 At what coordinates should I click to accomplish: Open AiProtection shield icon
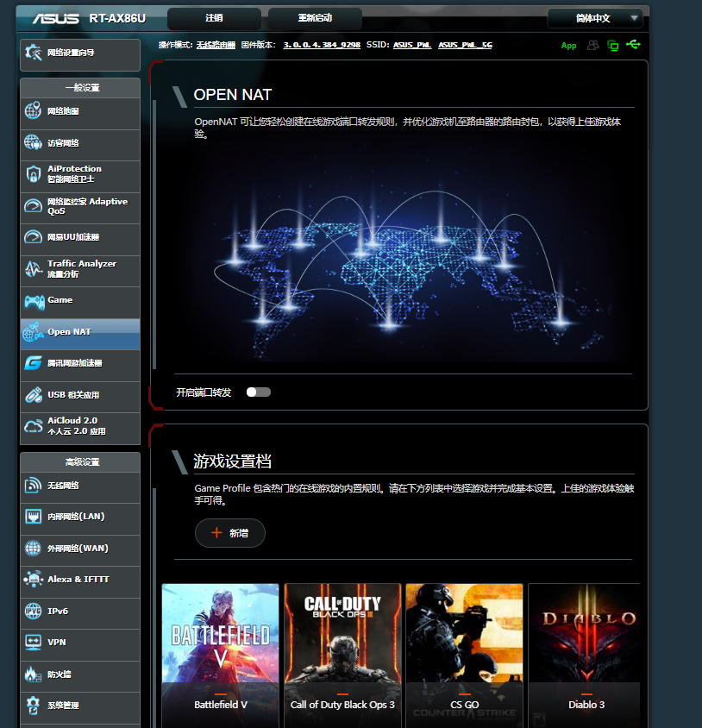point(33,173)
